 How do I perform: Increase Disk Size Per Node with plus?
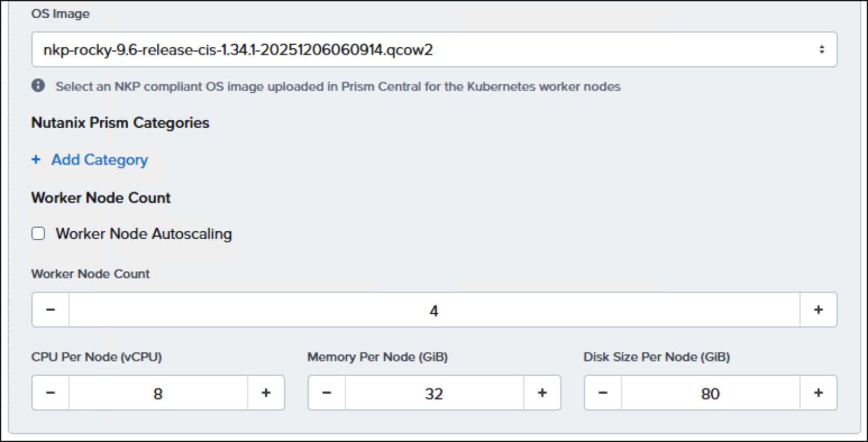click(x=818, y=393)
